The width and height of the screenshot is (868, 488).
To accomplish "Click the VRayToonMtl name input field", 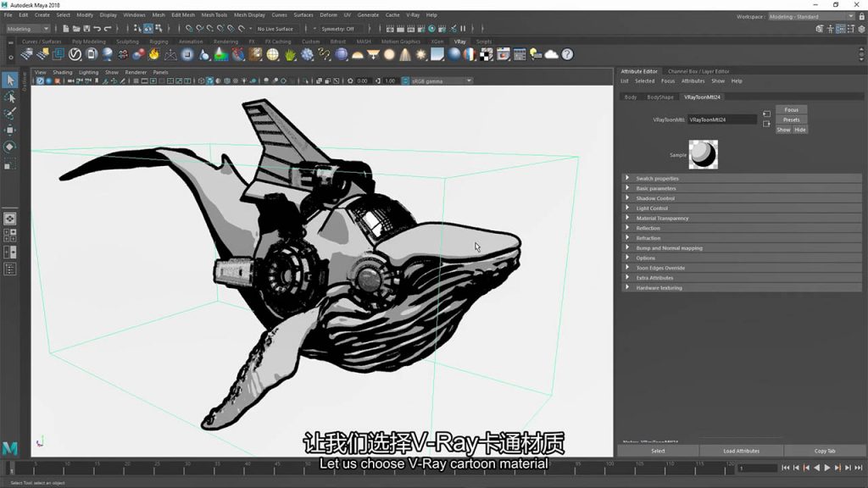I will tap(722, 119).
